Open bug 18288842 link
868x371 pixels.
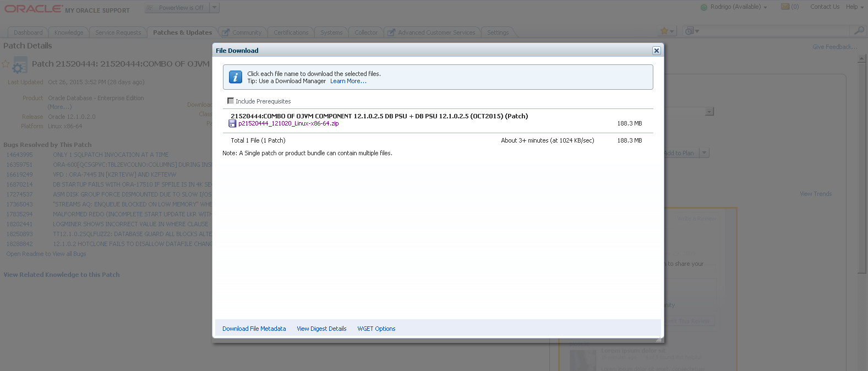pos(19,244)
